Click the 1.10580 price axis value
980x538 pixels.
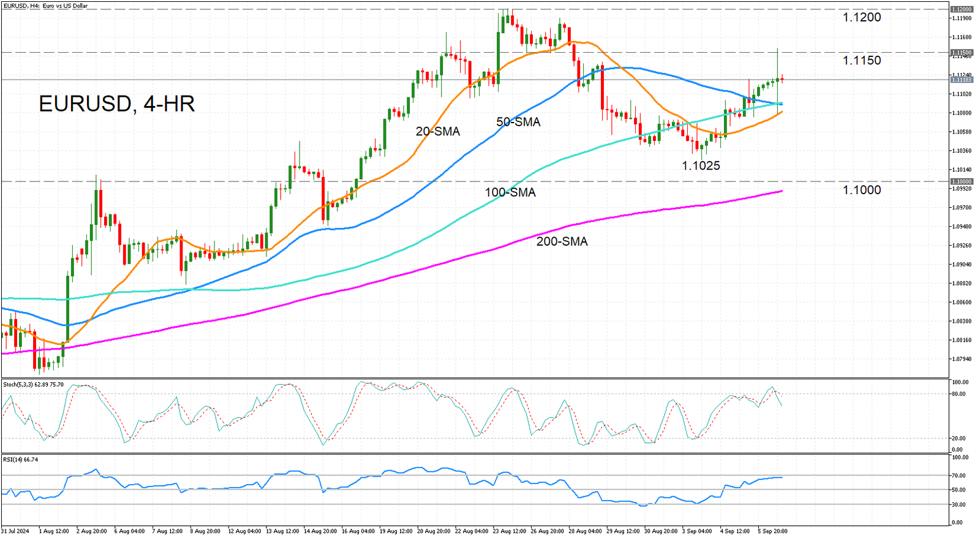(962, 132)
